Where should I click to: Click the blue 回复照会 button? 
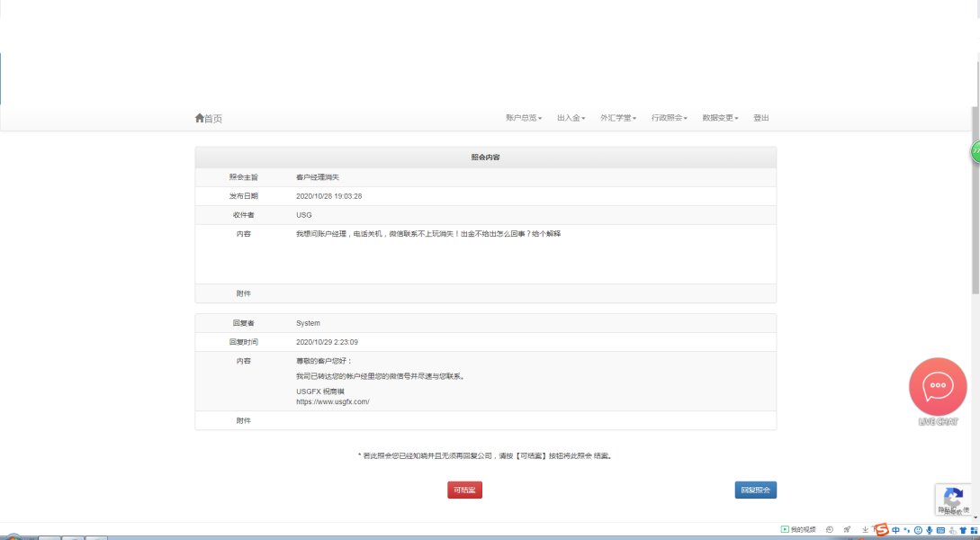pos(755,490)
